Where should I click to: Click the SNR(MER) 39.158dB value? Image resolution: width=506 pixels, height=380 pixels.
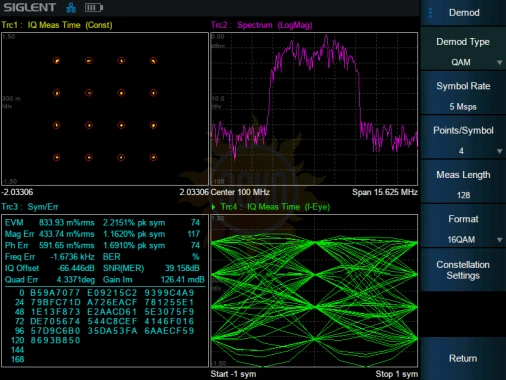182,268
